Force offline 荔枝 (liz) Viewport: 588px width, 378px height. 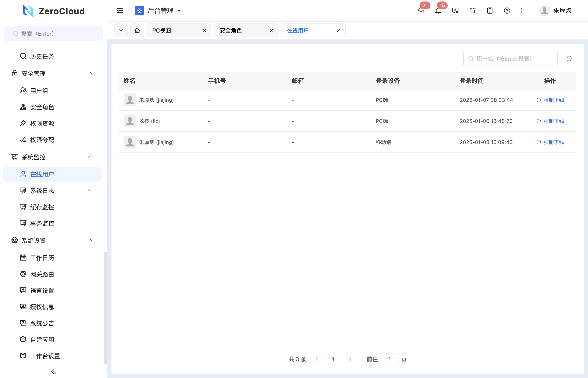tap(550, 121)
